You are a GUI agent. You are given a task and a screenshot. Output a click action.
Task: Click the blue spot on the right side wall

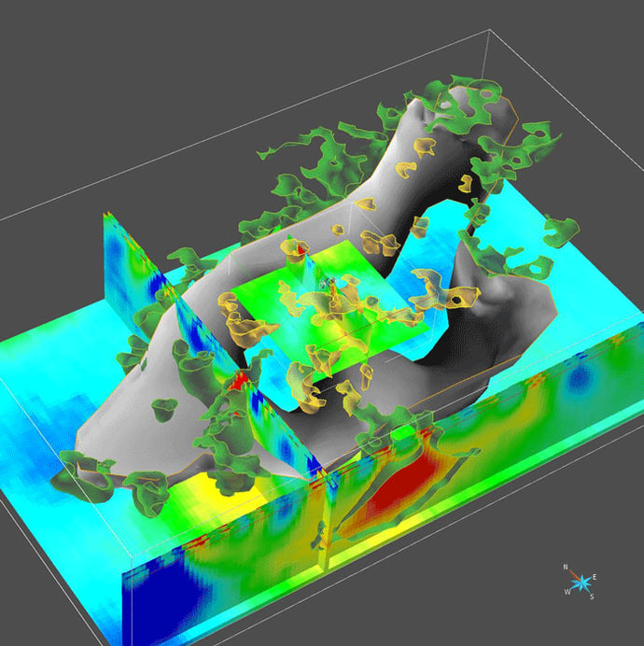click(x=581, y=376)
